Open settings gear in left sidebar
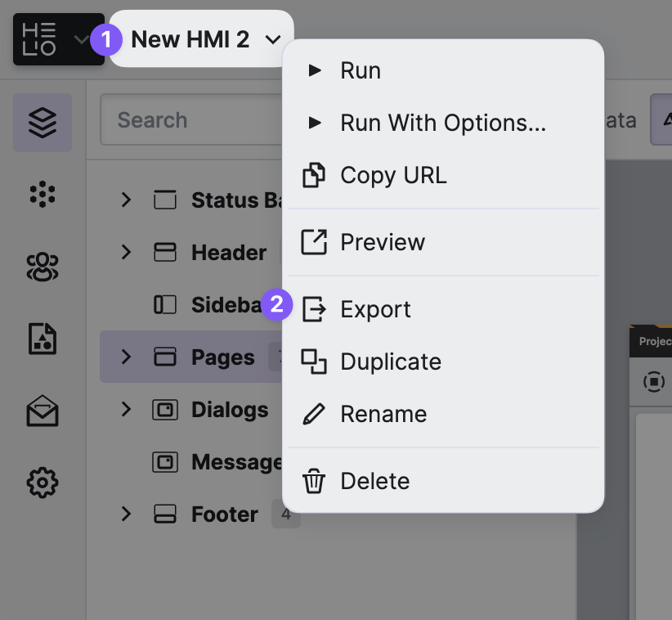This screenshot has width=672, height=620. tap(43, 483)
